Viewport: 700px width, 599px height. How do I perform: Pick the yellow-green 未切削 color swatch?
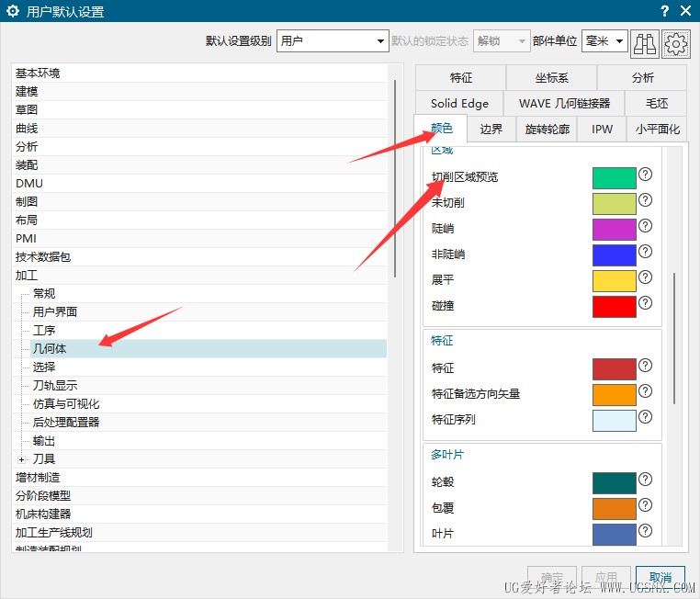click(615, 204)
